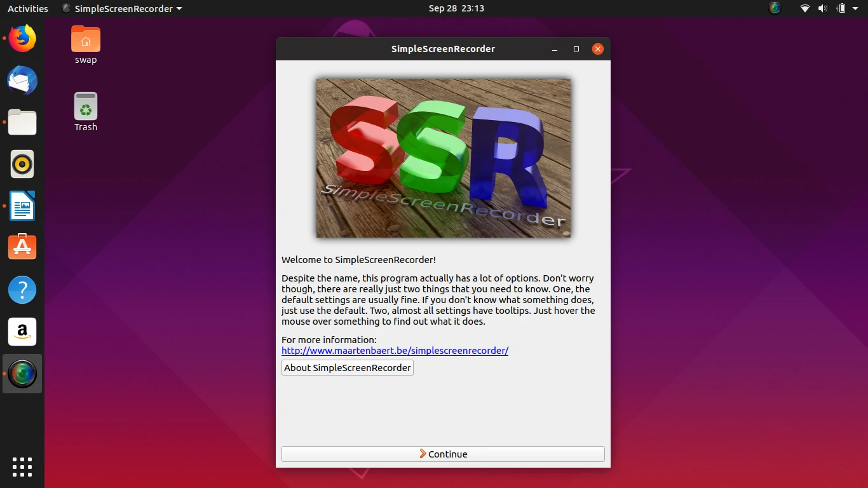The image size is (868, 488).
Task: Click the Continue button
Action: (x=443, y=454)
